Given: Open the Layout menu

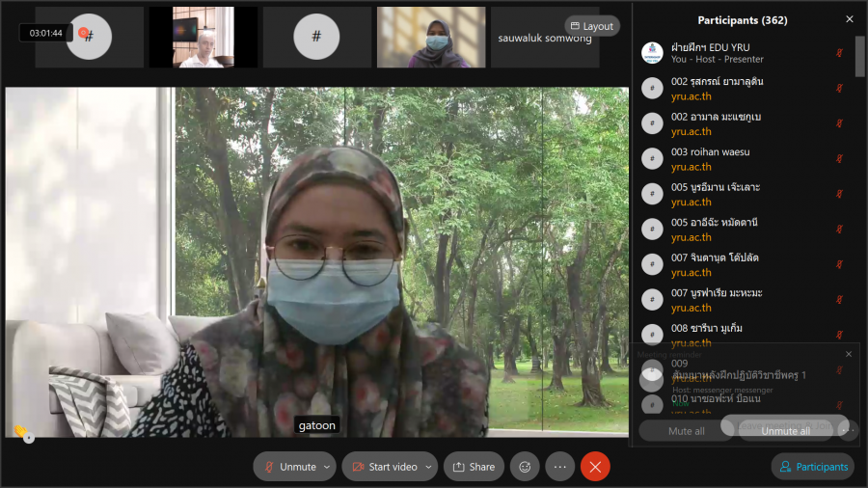Looking at the screenshot, I should (x=591, y=26).
